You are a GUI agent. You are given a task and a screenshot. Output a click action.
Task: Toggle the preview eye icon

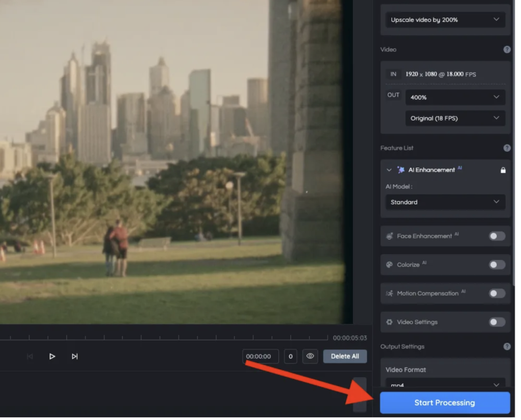(310, 356)
